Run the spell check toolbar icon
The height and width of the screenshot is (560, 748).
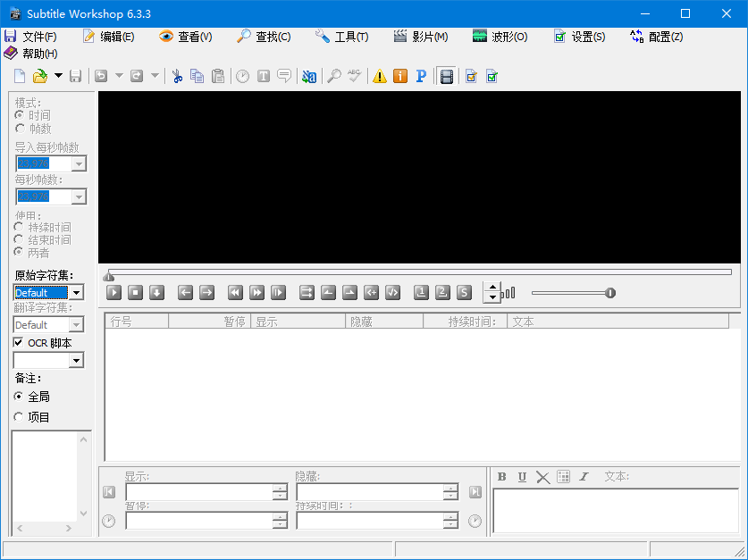point(354,76)
